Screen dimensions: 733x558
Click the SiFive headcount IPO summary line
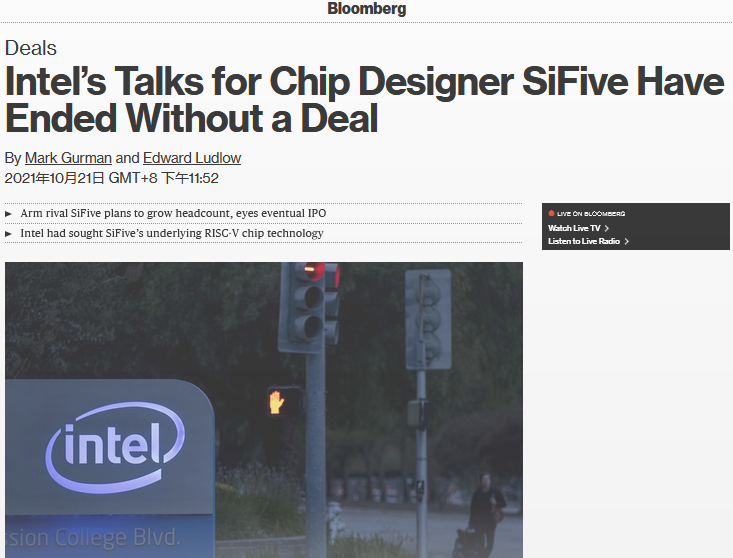[173, 213]
